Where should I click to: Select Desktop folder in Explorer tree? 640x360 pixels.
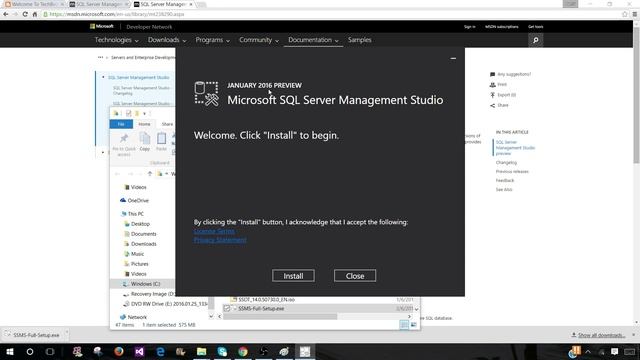[x=137, y=224]
